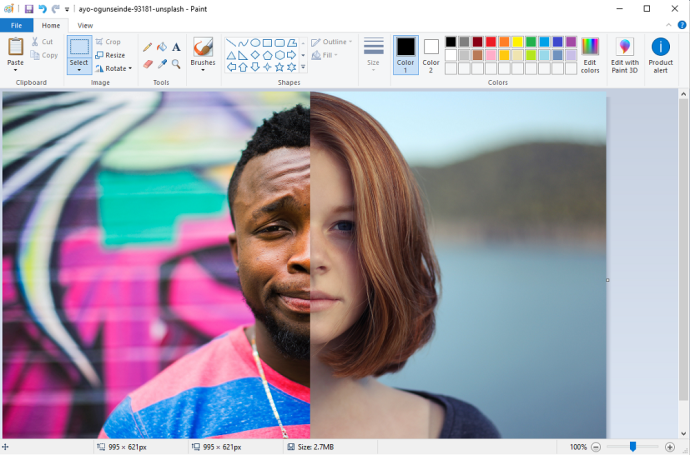Open the File menu
The height and width of the screenshot is (455, 690).
16,25
